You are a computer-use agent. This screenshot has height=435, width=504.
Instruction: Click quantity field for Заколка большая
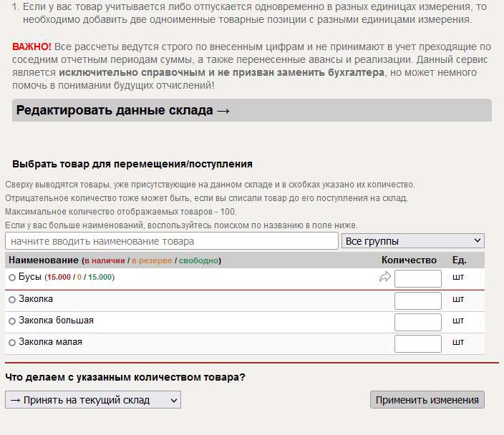tap(418, 322)
